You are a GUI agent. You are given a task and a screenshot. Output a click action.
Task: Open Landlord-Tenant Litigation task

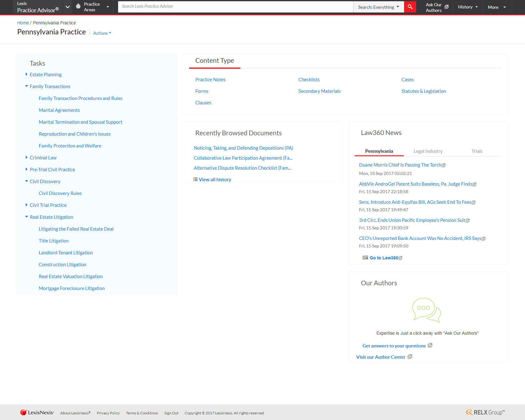[x=66, y=253]
